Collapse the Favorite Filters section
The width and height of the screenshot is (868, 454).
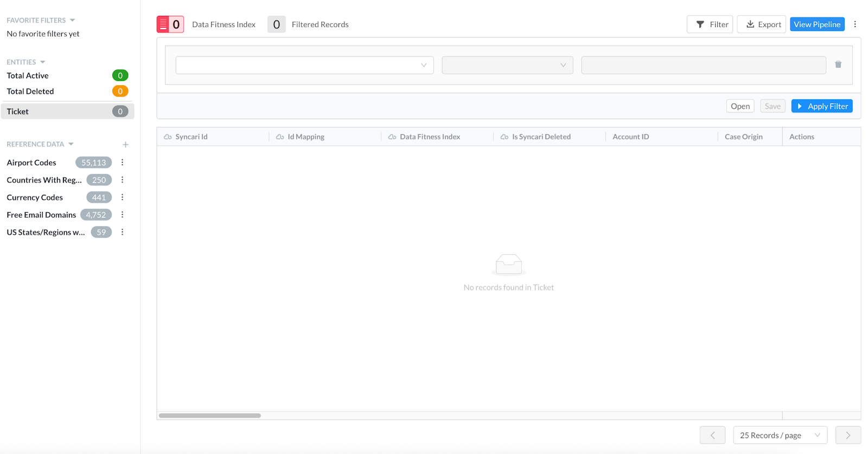click(72, 20)
